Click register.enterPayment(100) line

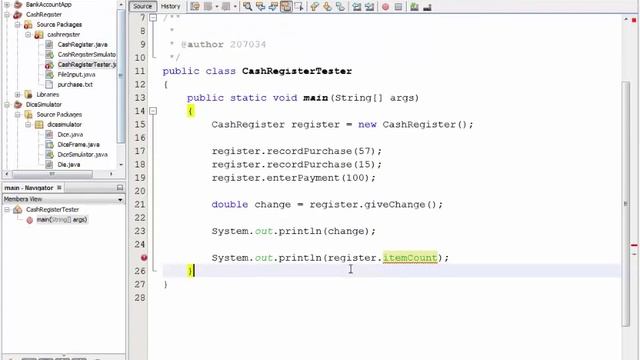click(x=293, y=178)
